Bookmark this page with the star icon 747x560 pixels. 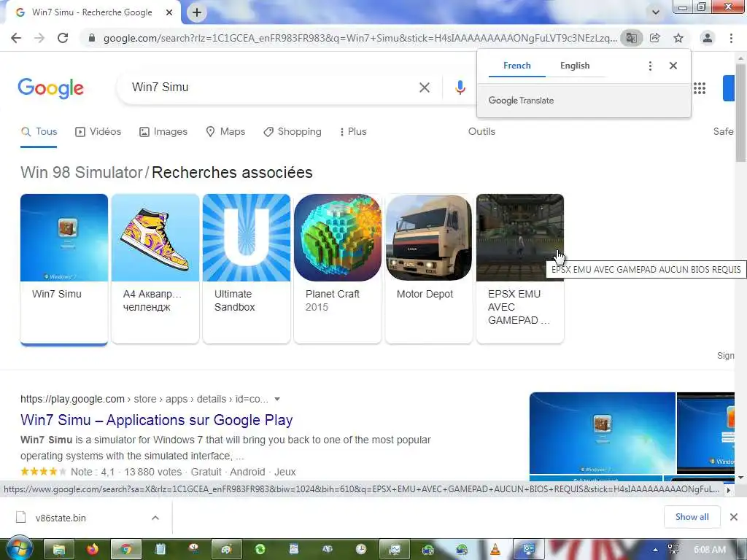(678, 38)
